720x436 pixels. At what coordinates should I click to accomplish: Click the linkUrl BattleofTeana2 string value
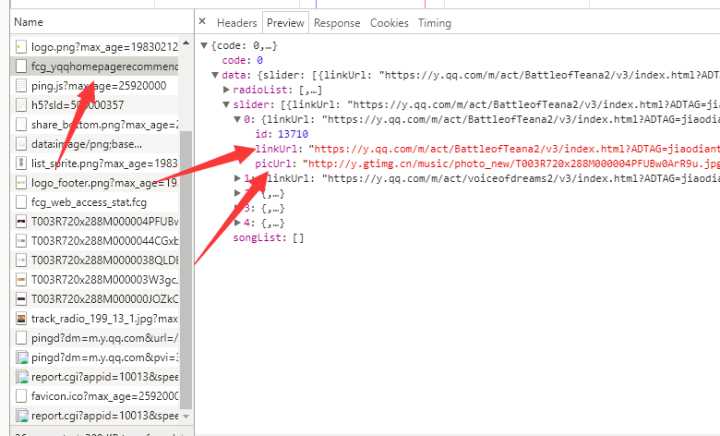pyautogui.click(x=513, y=149)
